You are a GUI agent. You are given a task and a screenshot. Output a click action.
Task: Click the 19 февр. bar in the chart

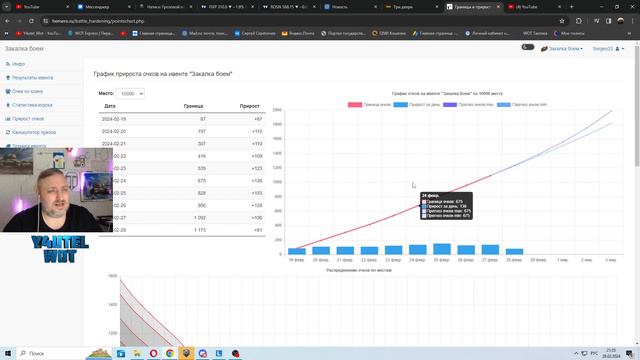point(297,251)
